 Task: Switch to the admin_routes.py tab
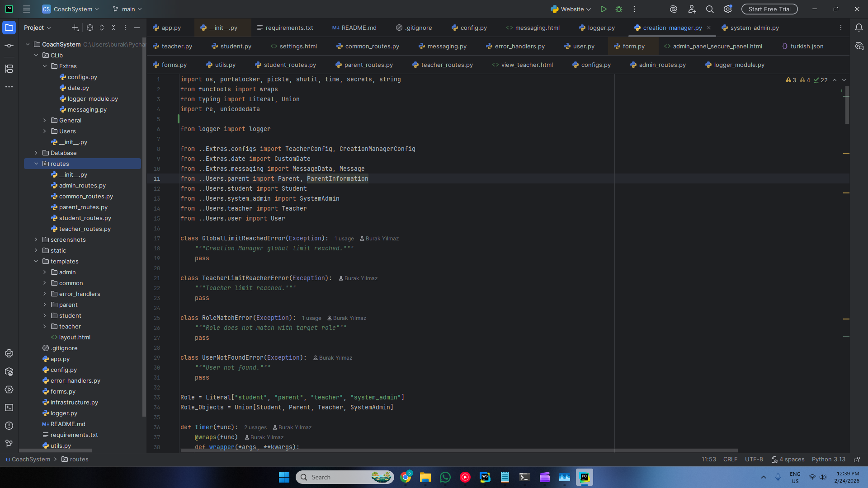coord(658,65)
